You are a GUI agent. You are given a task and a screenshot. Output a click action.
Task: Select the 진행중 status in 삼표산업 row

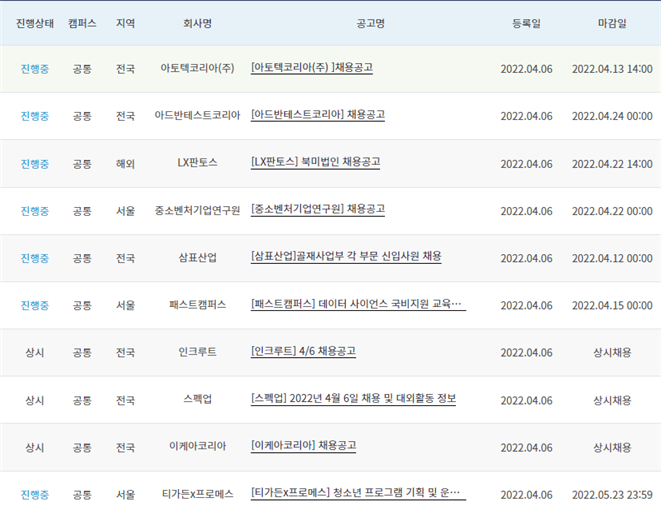(x=35, y=258)
